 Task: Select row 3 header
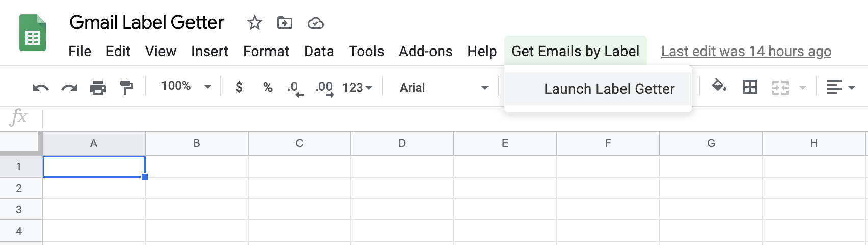click(21, 209)
